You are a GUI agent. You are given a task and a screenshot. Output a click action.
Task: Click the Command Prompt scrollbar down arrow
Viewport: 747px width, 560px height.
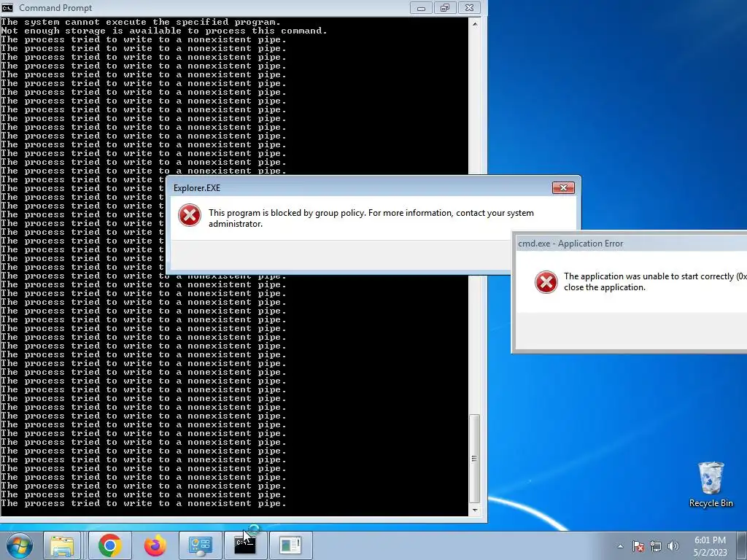pos(474,510)
